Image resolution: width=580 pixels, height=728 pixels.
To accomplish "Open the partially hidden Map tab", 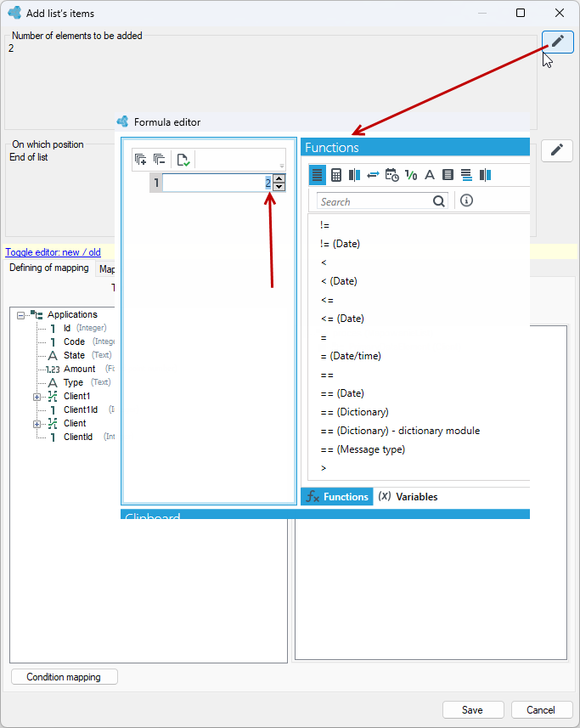I will coord(106,268).
